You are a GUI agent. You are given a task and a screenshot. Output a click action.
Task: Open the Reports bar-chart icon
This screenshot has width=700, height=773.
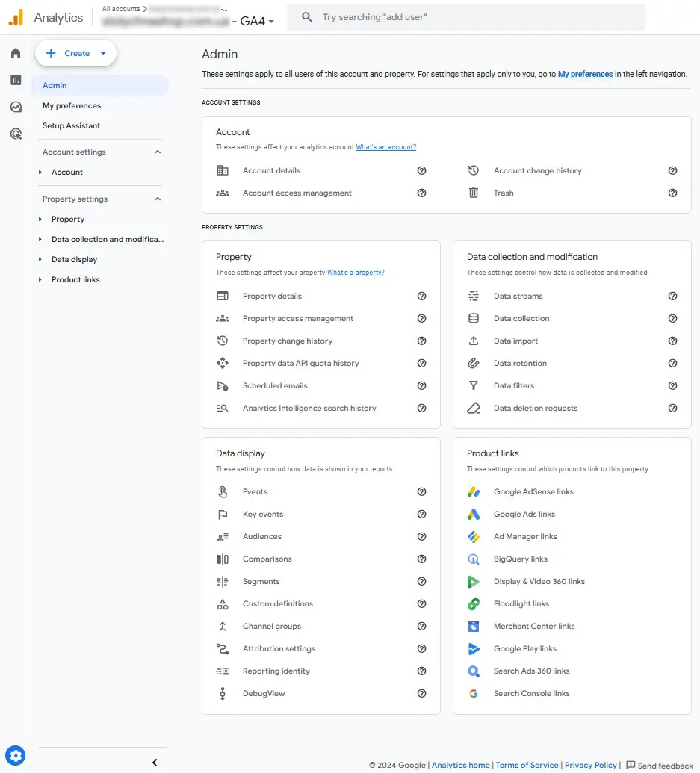[16, 80]
